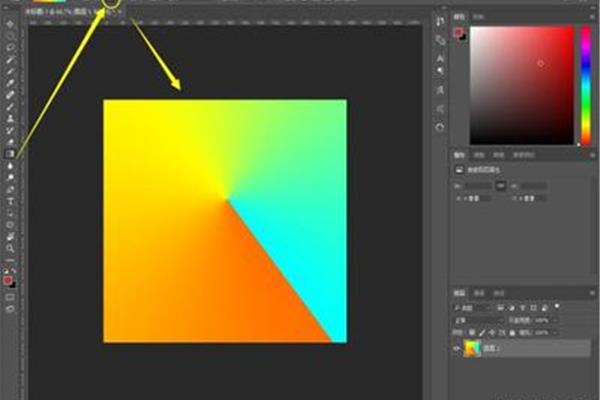Viewport: 600px width, 400px height.
Task: Select the highlighted Gradient tool
Action: 10,154
